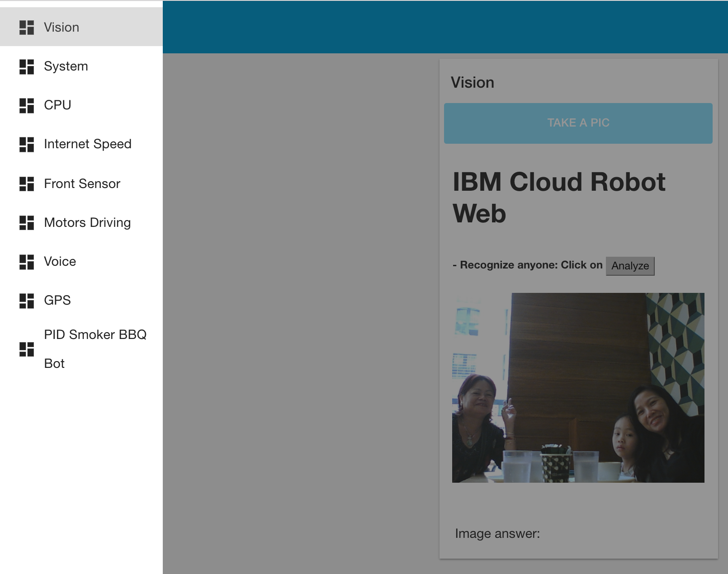Image resolution: width=728 pixels, height=574 pixels.
Task: Open the GPS tracking view
Action: (57, 300)
